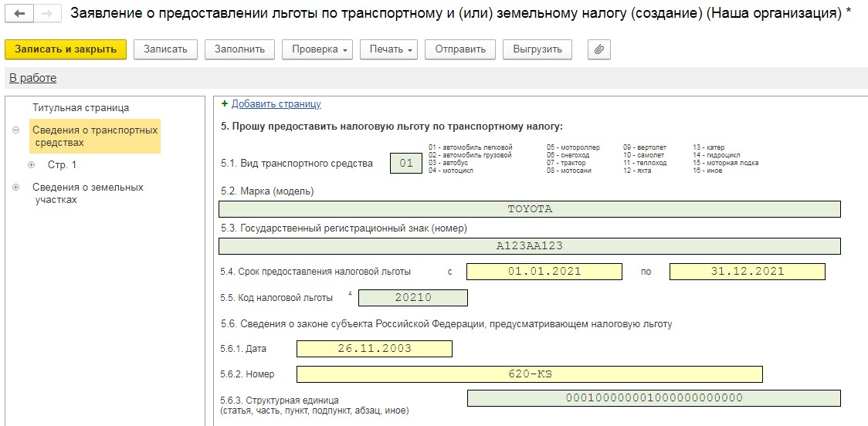Image resolution: width=868 pixels, height=426 pixels.
Task: Open the В работе status link
Action: [x=32, y=78]
